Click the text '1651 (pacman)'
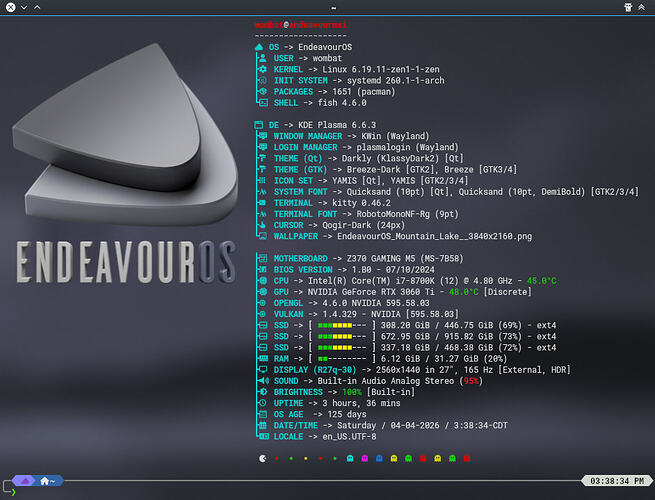Viewport: 655px width, 500px height. pyautogui.click(x=363, y=91)
